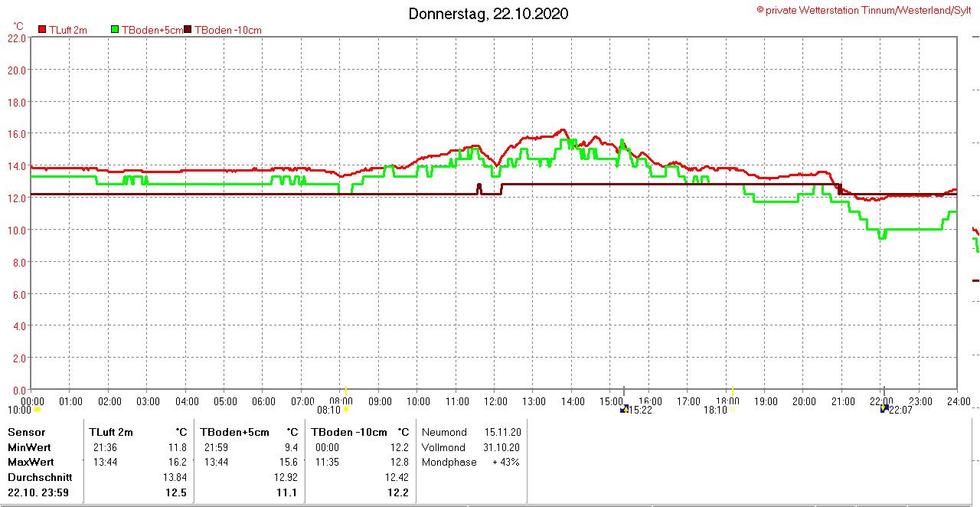The image size is (980, 507).
Task: Click the yellow icon beside 10:00
Action: tap(37, 410)
